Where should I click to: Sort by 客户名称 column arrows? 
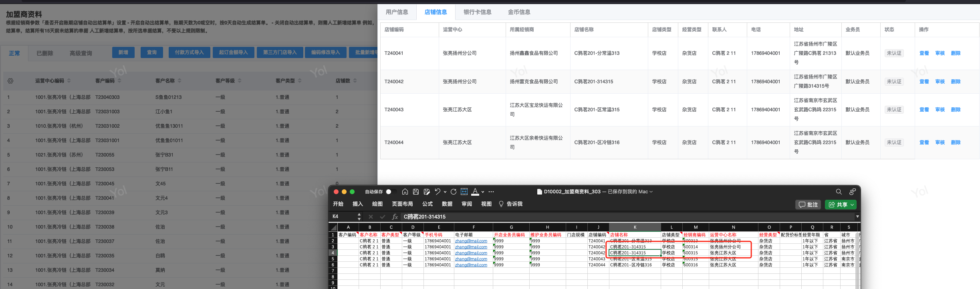point(179,81)
